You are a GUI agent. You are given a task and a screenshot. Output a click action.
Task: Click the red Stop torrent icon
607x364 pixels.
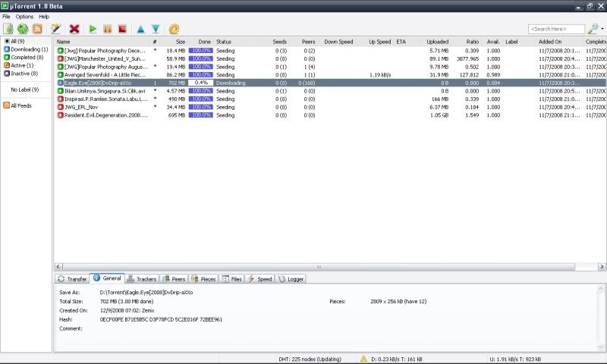coord(122,29)
